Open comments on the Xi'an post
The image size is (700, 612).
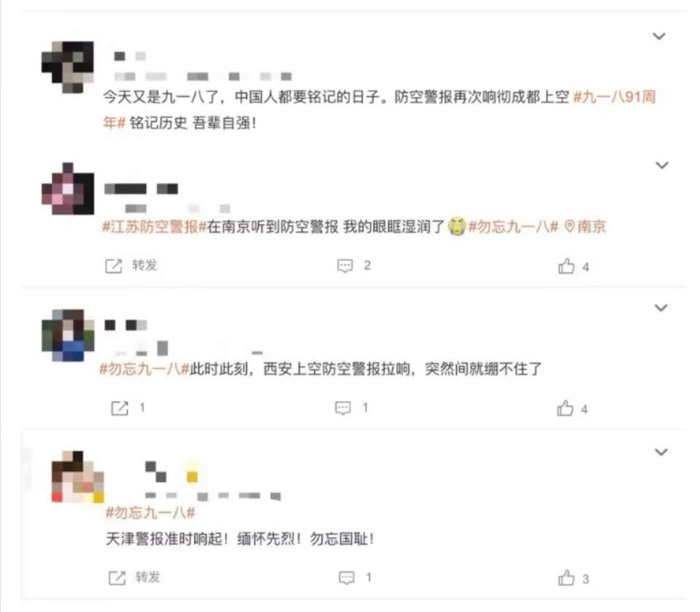click(x=351, y=408)
